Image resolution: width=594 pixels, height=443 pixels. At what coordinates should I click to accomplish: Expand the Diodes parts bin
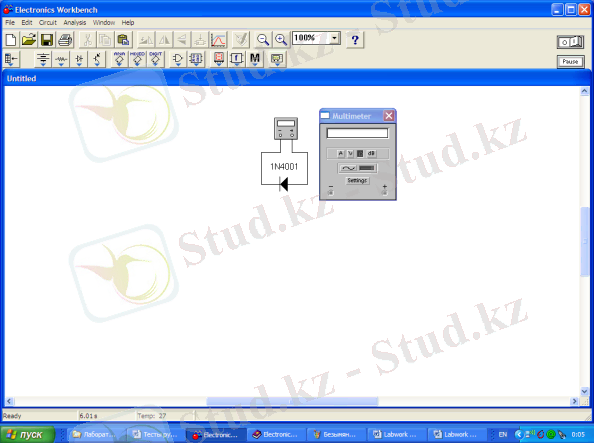point(79,59)
